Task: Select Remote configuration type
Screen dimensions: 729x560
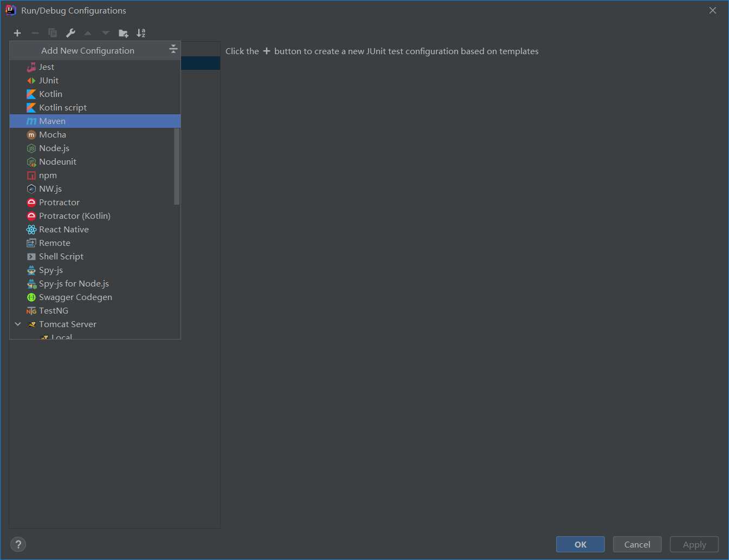Action: [x=95, y=243]
